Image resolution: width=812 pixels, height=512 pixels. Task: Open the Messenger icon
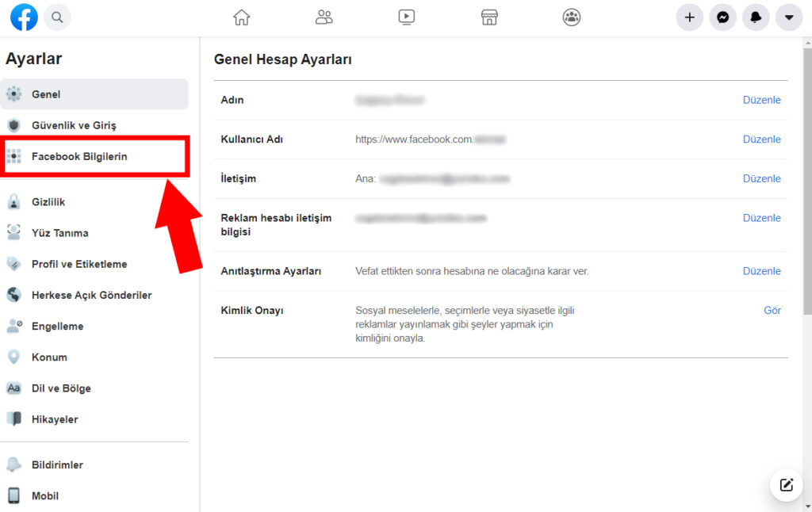click(723, 17)
